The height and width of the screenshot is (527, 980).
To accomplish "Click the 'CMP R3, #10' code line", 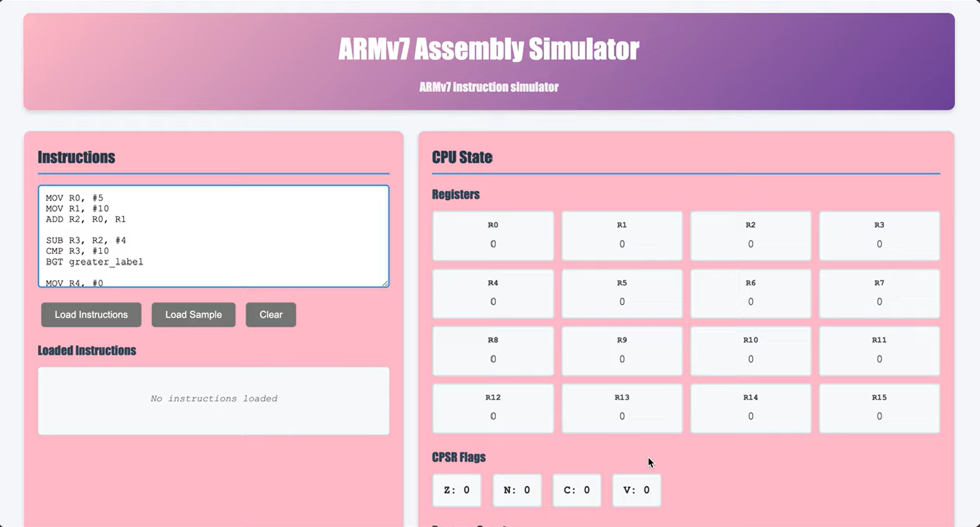I will tap(77, 251).
